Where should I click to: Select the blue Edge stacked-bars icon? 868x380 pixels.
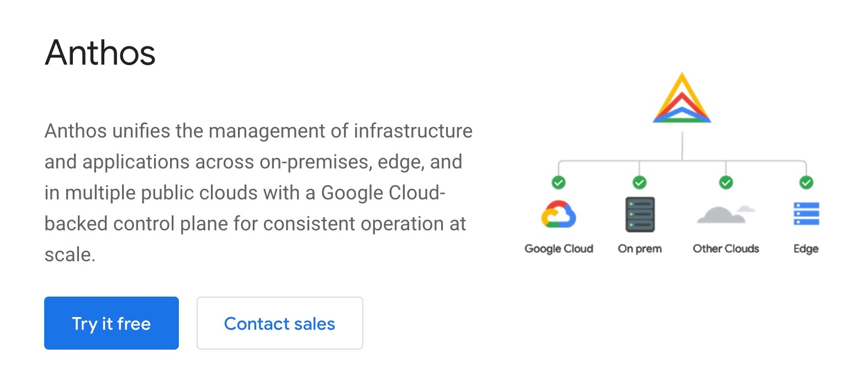806,214
